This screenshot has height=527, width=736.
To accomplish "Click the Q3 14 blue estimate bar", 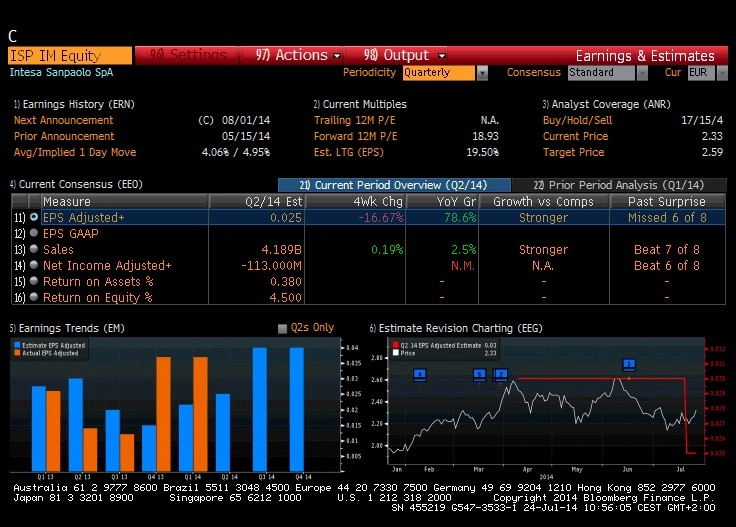I will [x=260, y=409].
